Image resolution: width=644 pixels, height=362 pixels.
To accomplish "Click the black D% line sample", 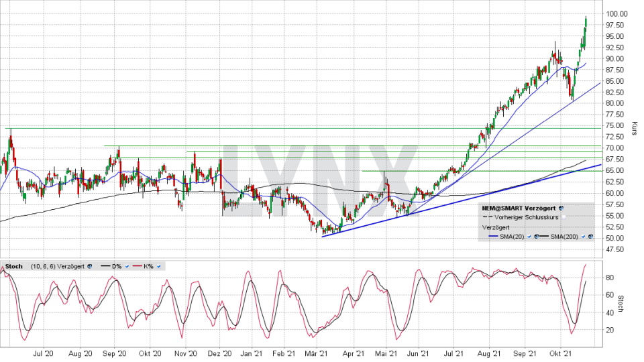I will [x=105, y=266].
